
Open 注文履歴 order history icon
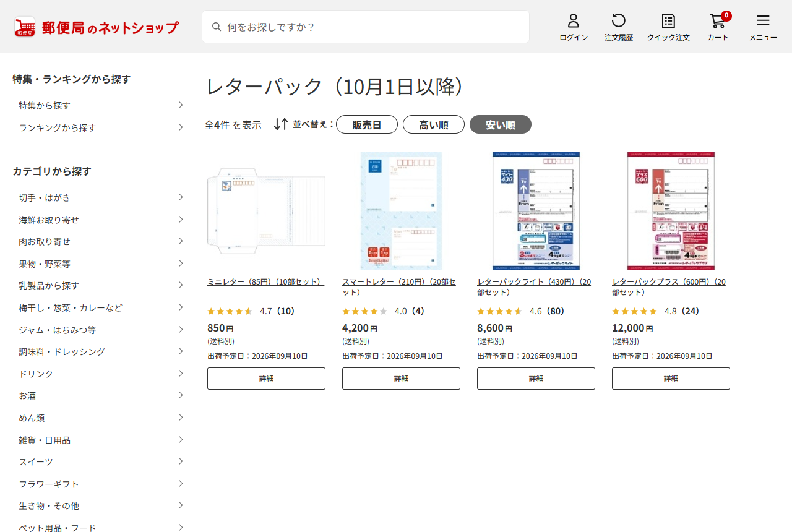(x=619, y=27)
